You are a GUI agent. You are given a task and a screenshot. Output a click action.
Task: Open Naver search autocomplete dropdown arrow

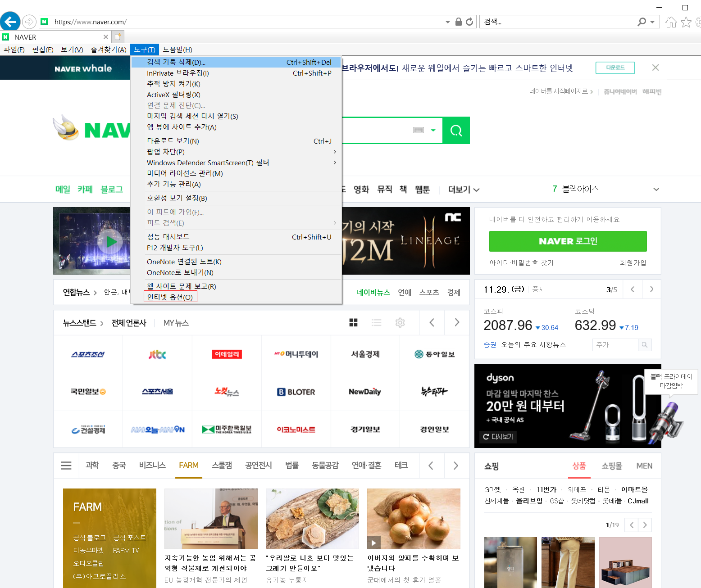433,131
